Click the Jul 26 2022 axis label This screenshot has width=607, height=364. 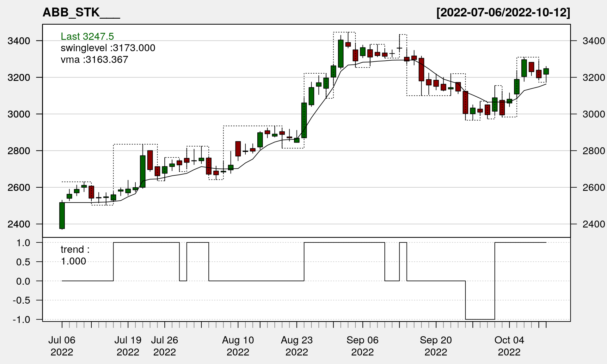point(164,346)
